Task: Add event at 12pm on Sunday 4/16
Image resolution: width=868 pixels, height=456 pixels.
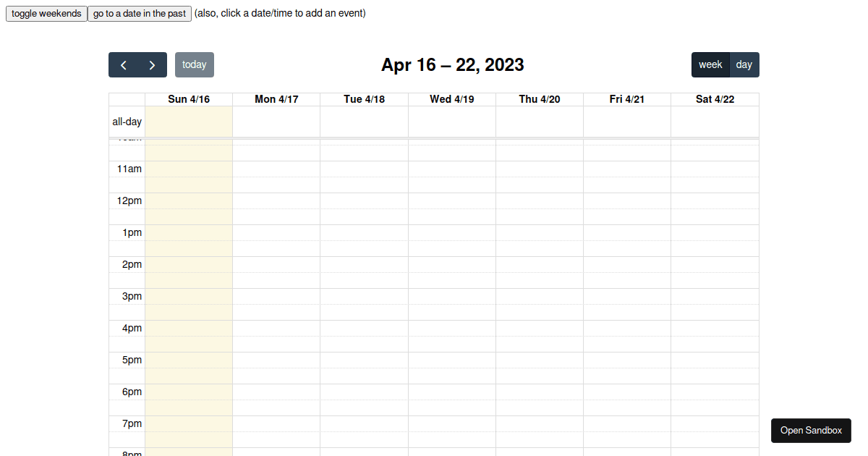Action: pyautogui.click(x=189, y=201)
